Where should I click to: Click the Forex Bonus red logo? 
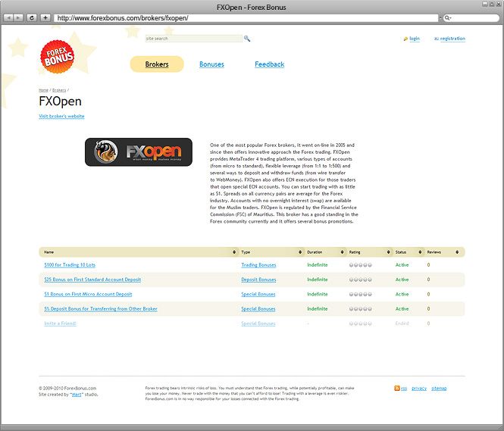click(57, 57)
